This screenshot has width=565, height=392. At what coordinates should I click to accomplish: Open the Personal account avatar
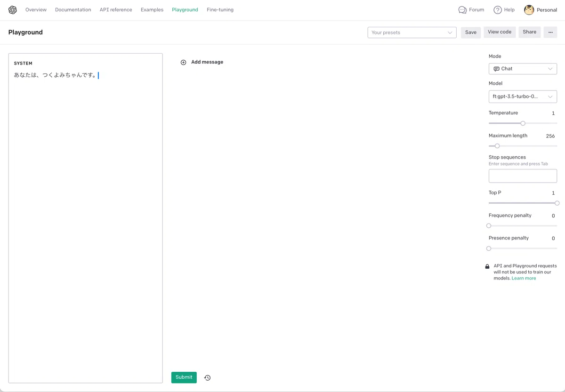529,10
